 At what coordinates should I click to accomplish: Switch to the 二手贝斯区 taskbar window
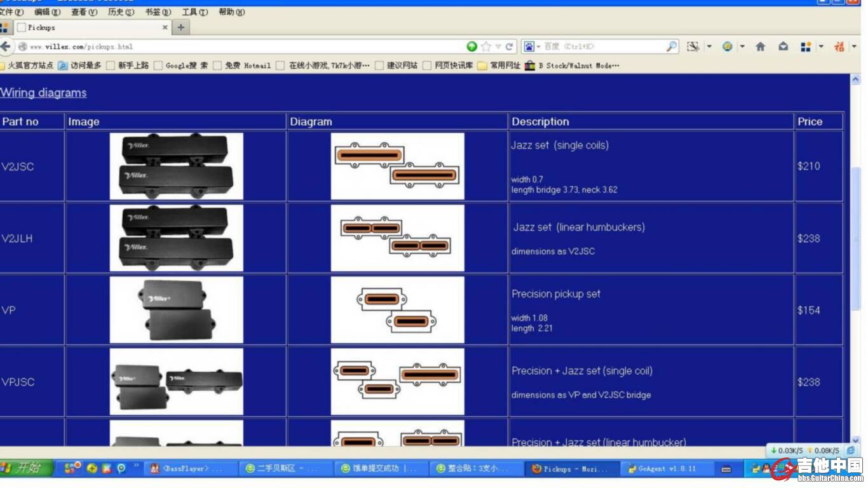[287, 468]
